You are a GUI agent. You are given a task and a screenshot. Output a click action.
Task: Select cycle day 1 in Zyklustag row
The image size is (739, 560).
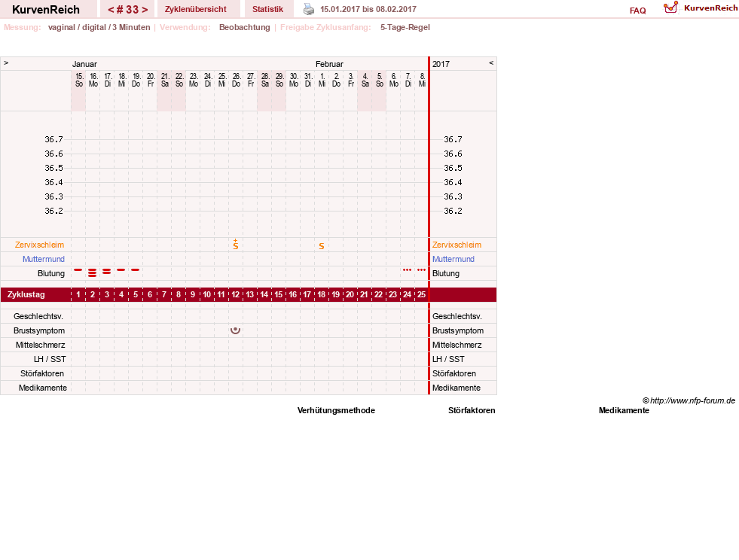(x=78, y=295)
